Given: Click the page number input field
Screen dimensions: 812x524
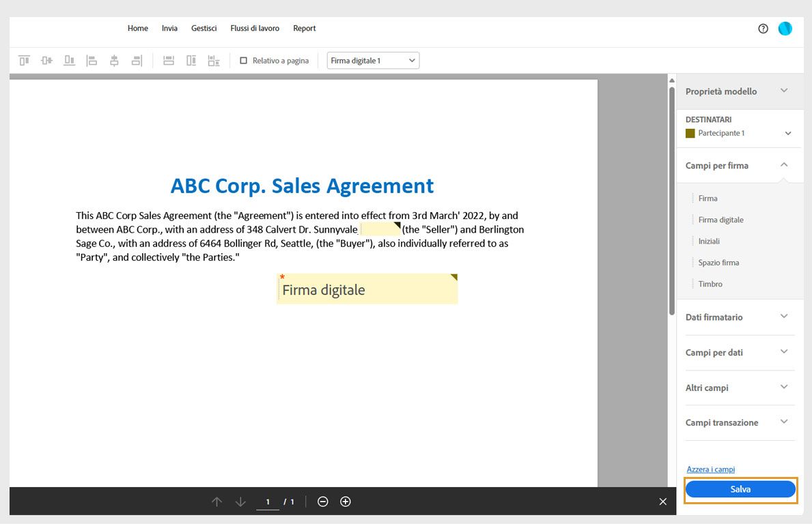Looking at the screenshot, I should [268, 501].
